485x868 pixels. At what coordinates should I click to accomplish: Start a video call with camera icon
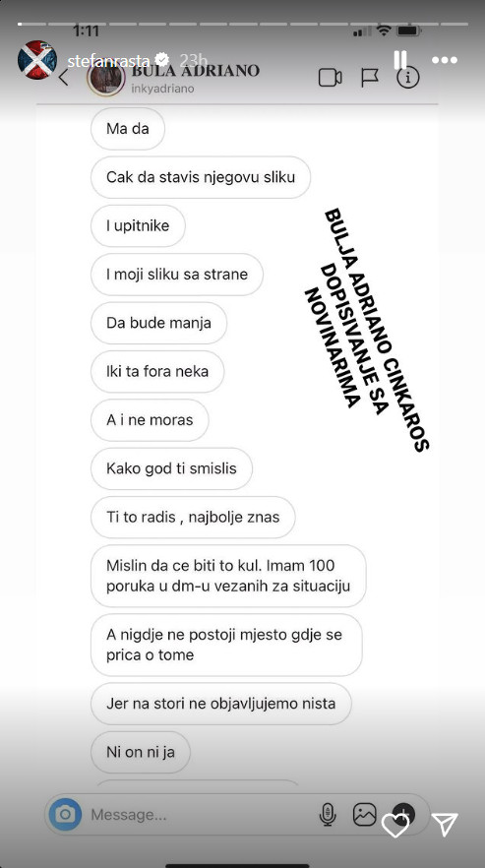click(330, 78)
